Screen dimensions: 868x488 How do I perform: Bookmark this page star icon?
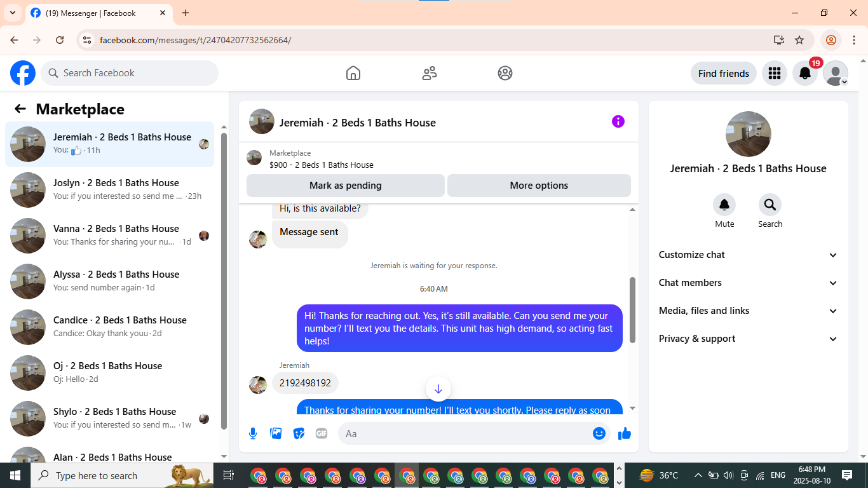click(799, 40)
